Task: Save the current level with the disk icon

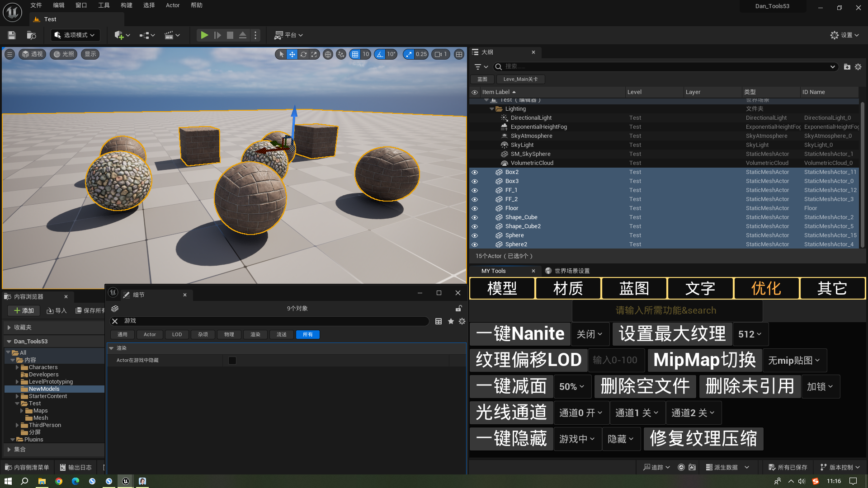Action: pyautogui.click(x=12, y=35)
